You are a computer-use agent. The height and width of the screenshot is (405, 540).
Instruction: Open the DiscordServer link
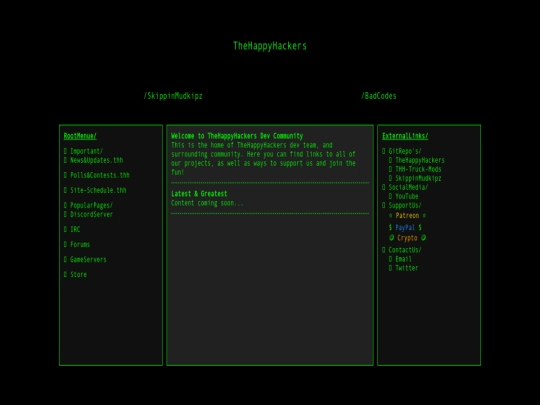[x=91, y=214]
